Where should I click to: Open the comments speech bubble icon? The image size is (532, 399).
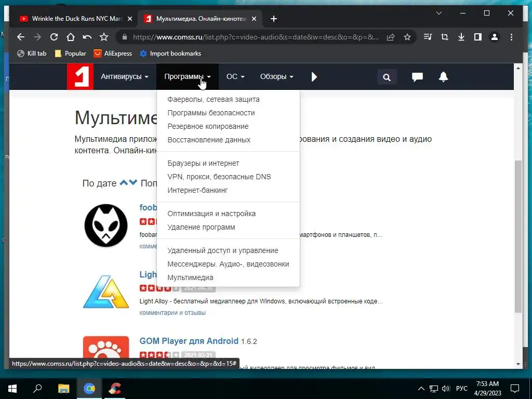point(417,77)
